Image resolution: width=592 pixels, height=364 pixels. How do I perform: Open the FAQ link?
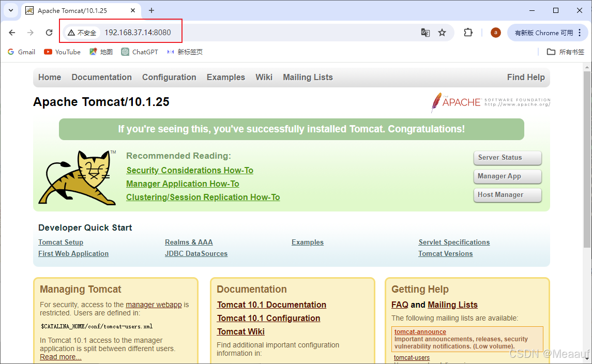[400, 305]
